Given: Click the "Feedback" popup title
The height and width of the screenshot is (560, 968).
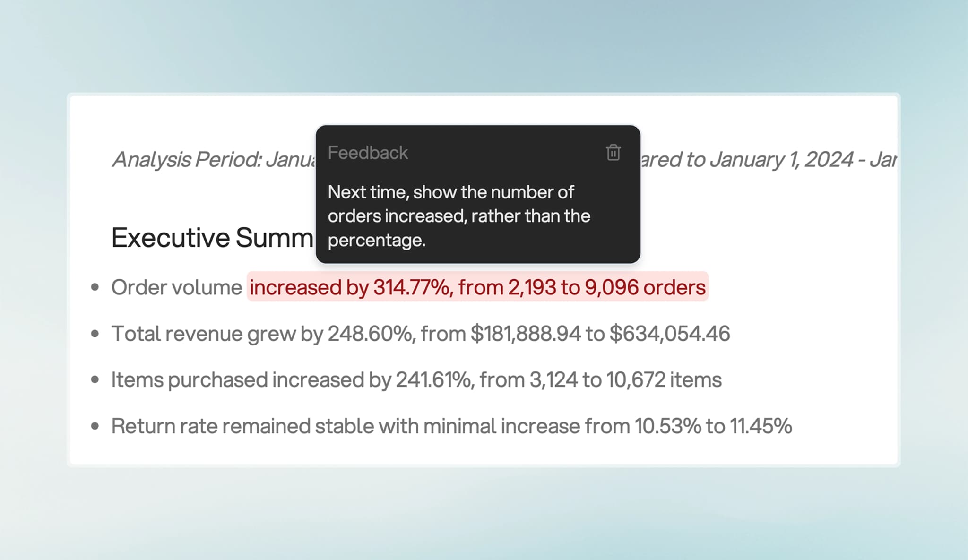Looking at the screenshot, I should click(x=368, y=153).
